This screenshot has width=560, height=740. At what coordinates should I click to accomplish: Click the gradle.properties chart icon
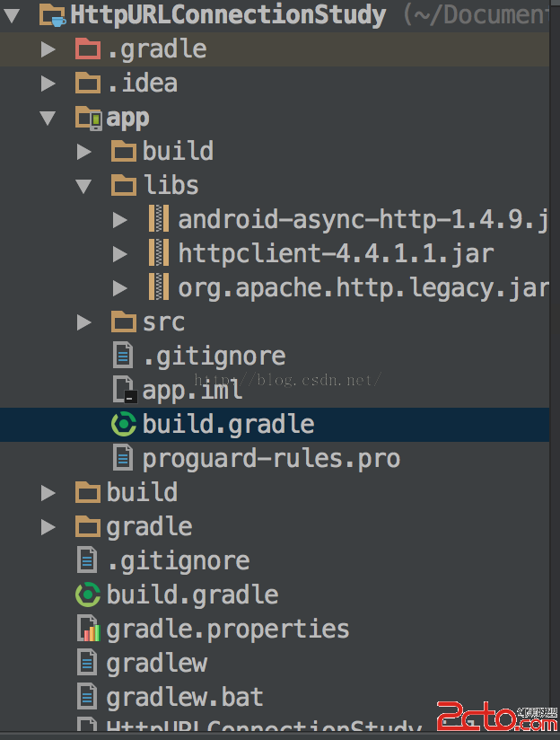click(88, 629)
